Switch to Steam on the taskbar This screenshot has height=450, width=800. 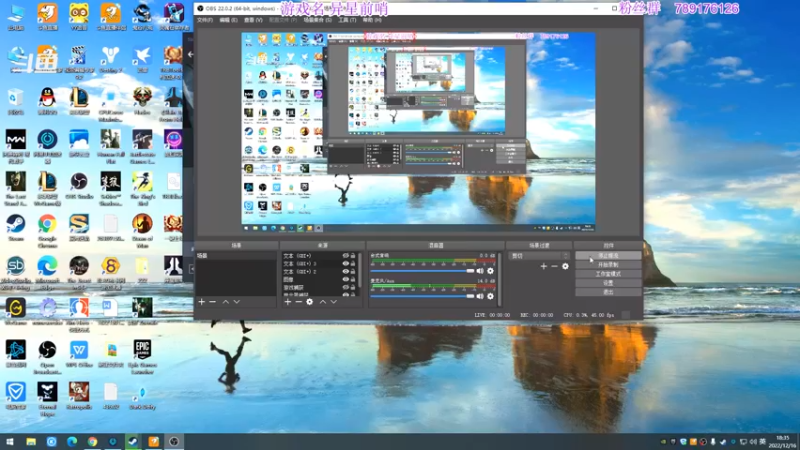[133, 442]
